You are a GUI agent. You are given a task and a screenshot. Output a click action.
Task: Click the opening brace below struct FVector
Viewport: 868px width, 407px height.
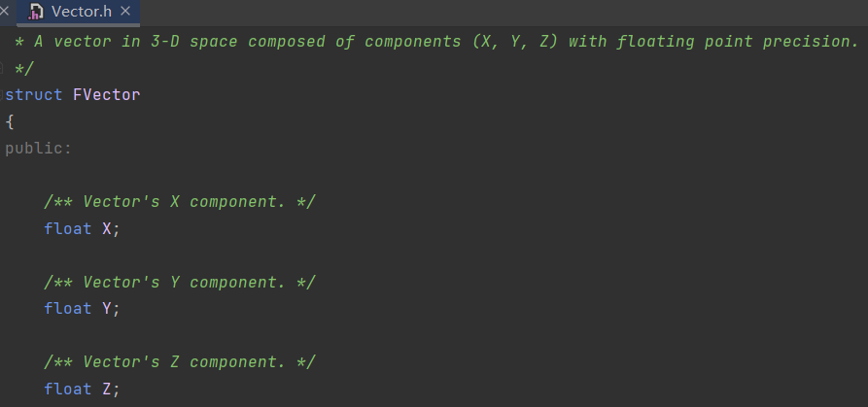(x=10, y=122)
